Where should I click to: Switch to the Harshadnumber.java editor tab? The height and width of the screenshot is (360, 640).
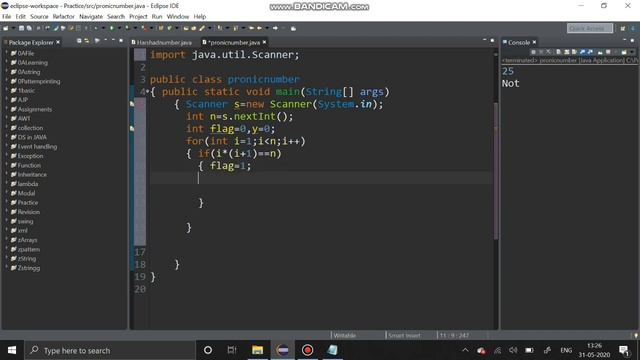point(162,42)
